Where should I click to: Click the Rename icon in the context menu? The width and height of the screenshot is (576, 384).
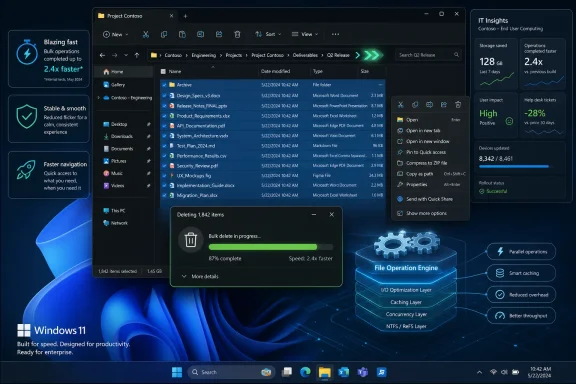coord(429,105)
